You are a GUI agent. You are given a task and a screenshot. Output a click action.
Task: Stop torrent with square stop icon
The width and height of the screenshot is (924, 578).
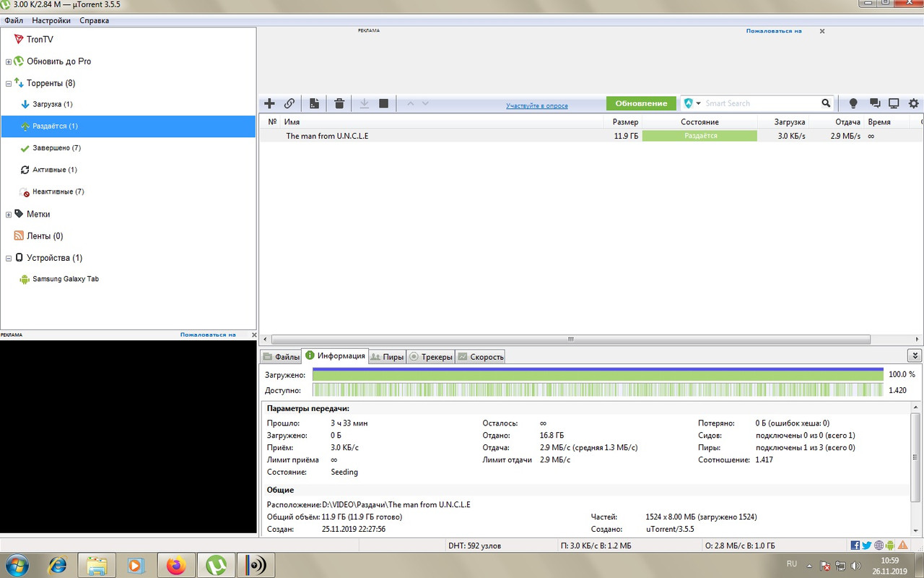(384, 103)
